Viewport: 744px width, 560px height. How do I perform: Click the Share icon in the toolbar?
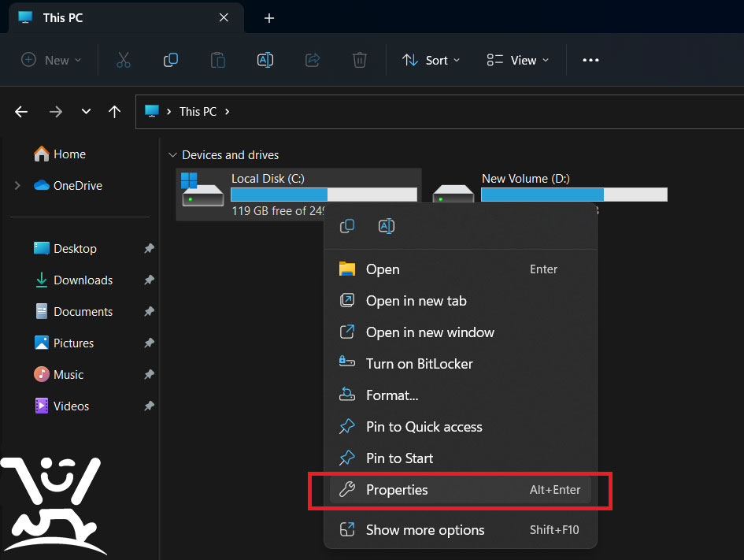313,61
